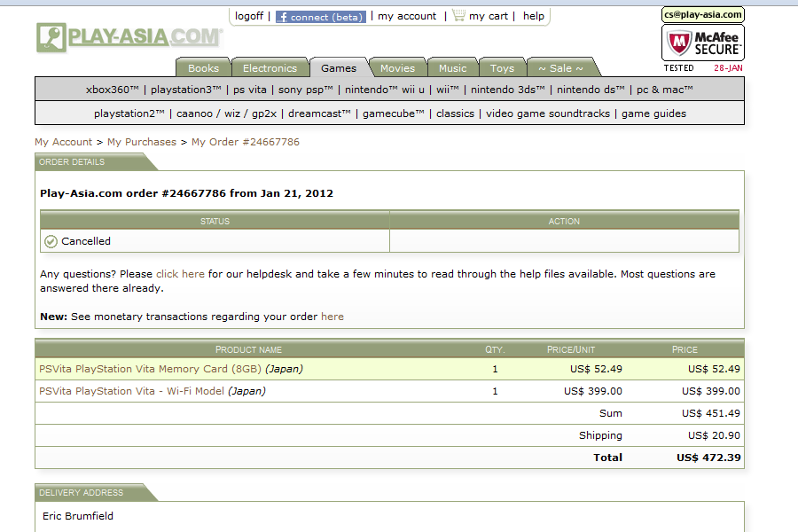Click the sum value US$ 451.49
Screen dimensions: 798x532
(x=711, y=413)
